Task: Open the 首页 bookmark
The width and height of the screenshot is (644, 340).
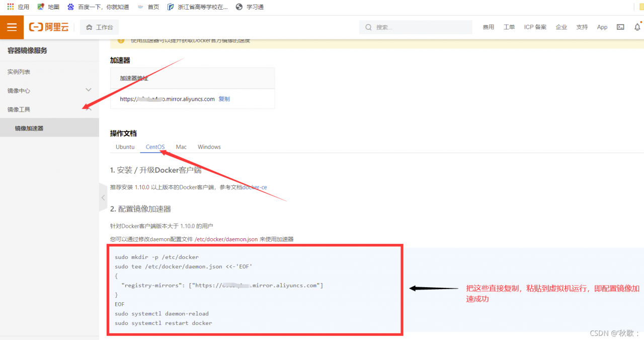Action: click(x=148, y=7)
